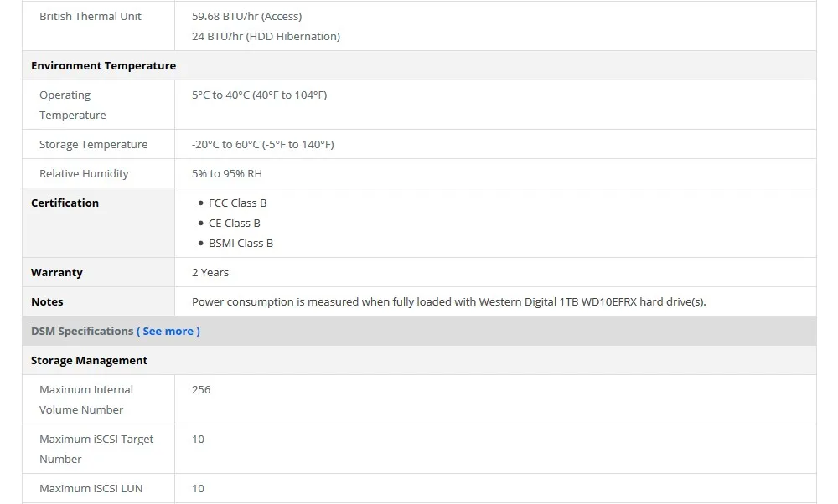Click the 59.68 BTU/hr (Access) value

[246, 17]
